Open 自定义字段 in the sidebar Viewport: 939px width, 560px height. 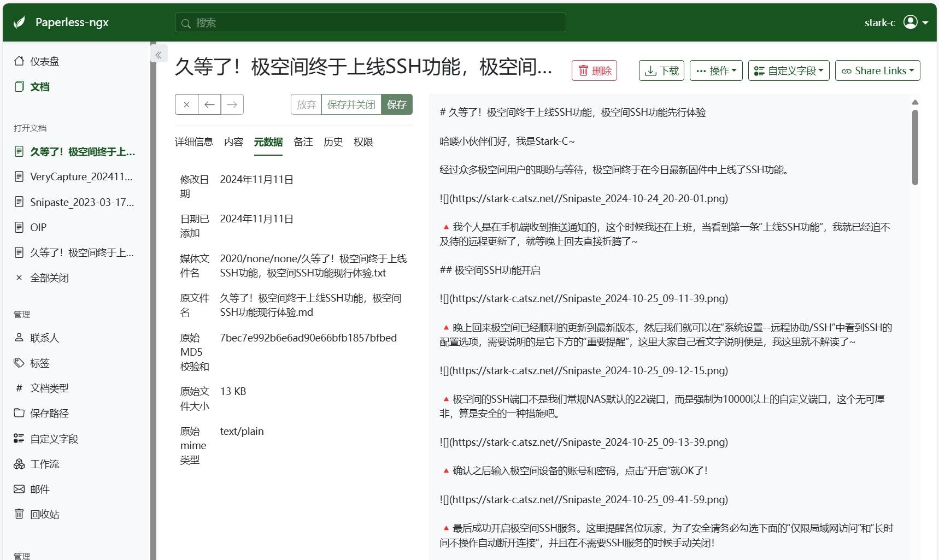[x=46, y=439]
